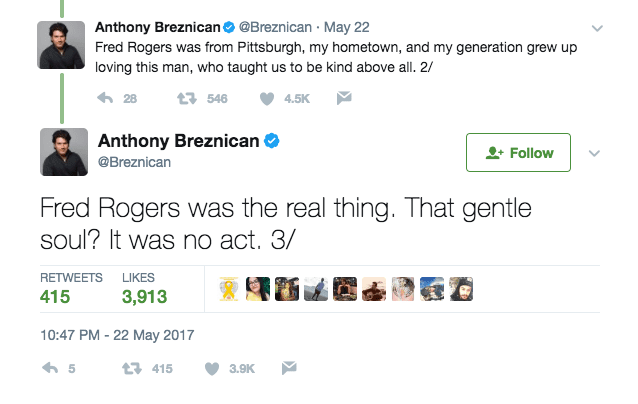The height and width of the screenshot is (404, 638).
Task: Click reply icon on the Pittsburgh tweet
Action: 103,98
